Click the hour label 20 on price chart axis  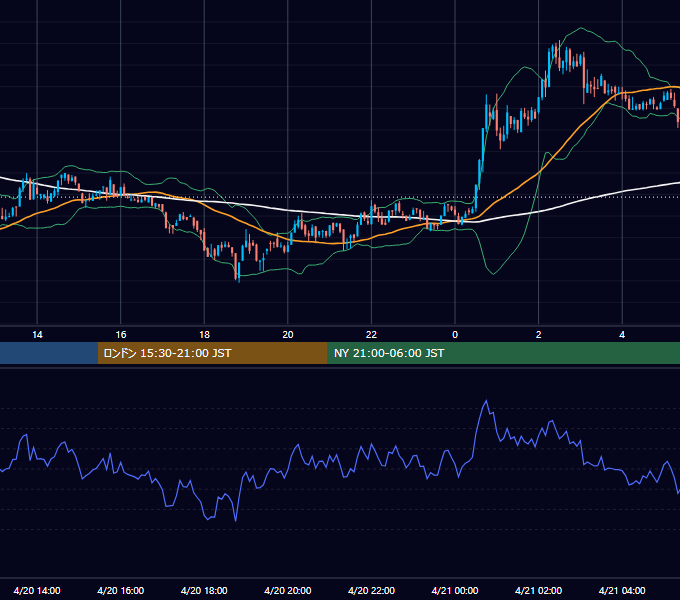click(x=288, y=335)
